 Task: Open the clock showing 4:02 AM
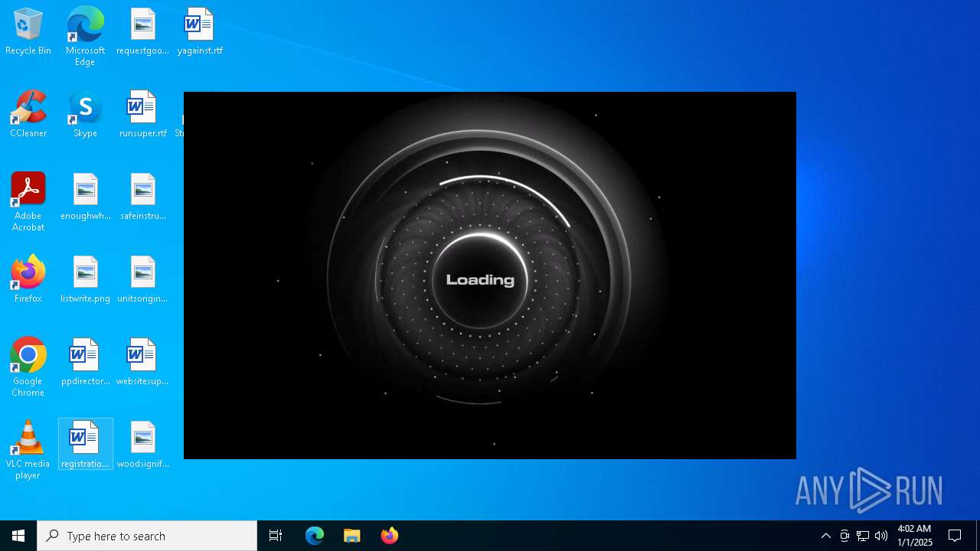coord(915,536)
